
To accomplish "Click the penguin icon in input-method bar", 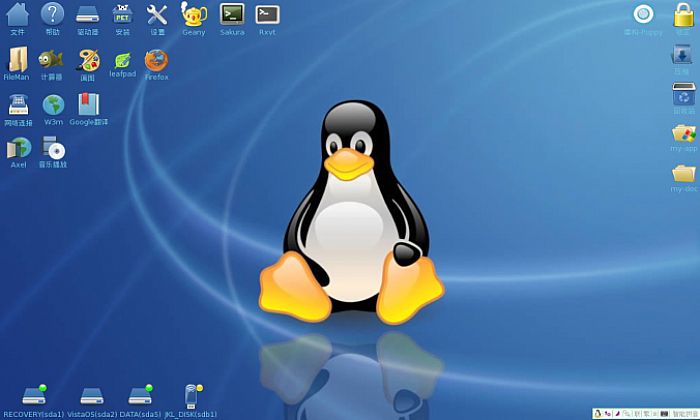I will pyautogui.click(x=597, y=414).
